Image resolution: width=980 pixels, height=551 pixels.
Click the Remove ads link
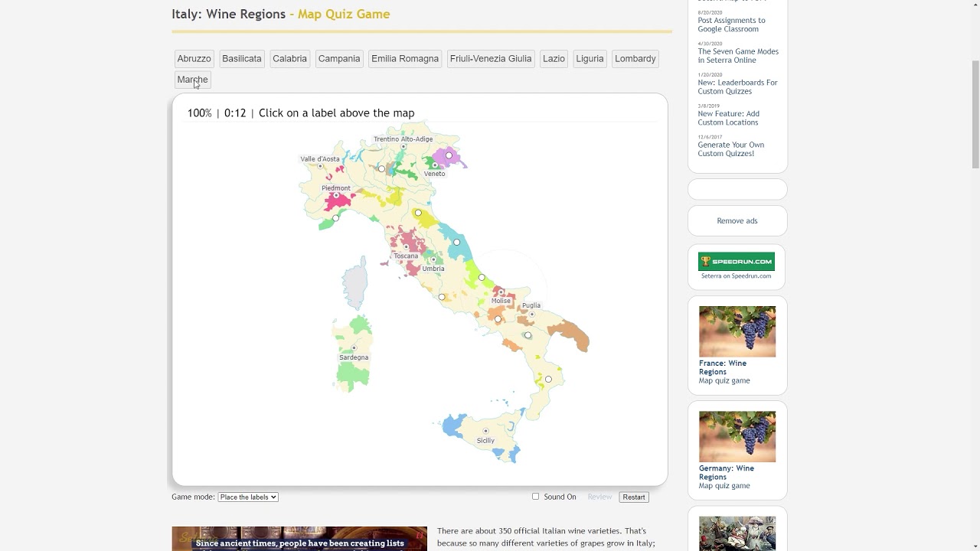coord(737,220)
